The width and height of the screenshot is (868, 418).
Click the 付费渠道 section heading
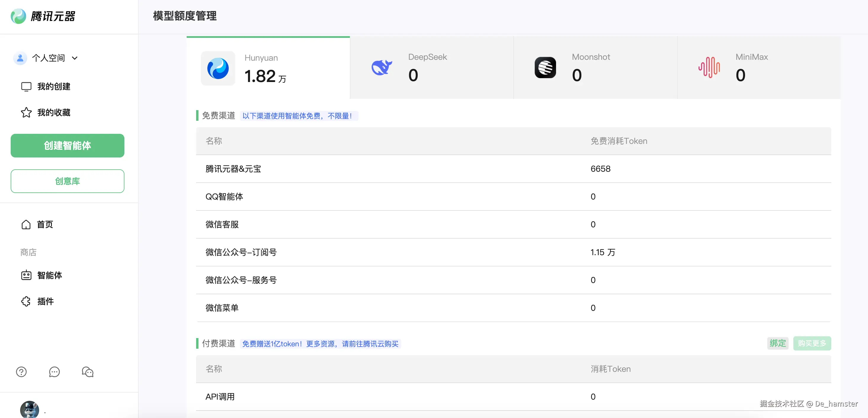coord(218,343)
